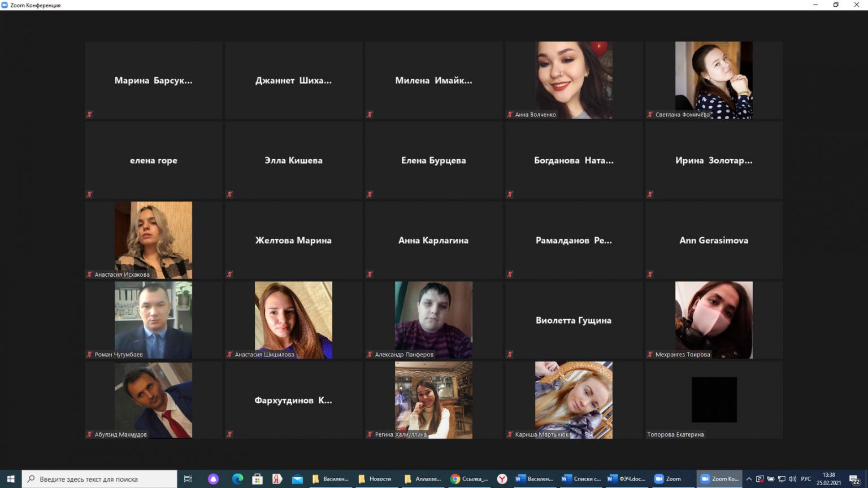Expand hidden system tray icons
Image resolution: width=868 pixels, height=488 pixels.
(x=749, y=479)
